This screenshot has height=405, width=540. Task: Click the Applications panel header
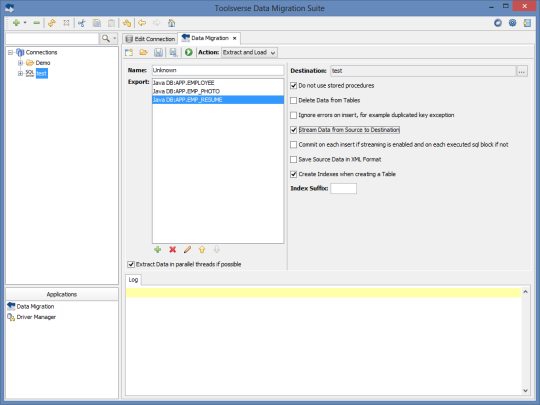coord(62,294)
